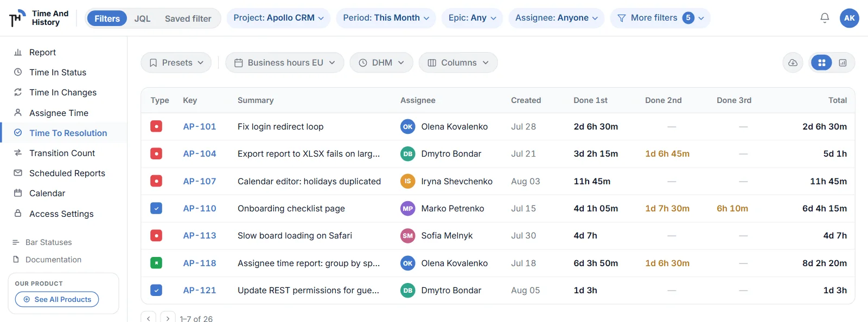Click the Done 1st column header
The height and width of the screenshot is (322, 868).
590,100
